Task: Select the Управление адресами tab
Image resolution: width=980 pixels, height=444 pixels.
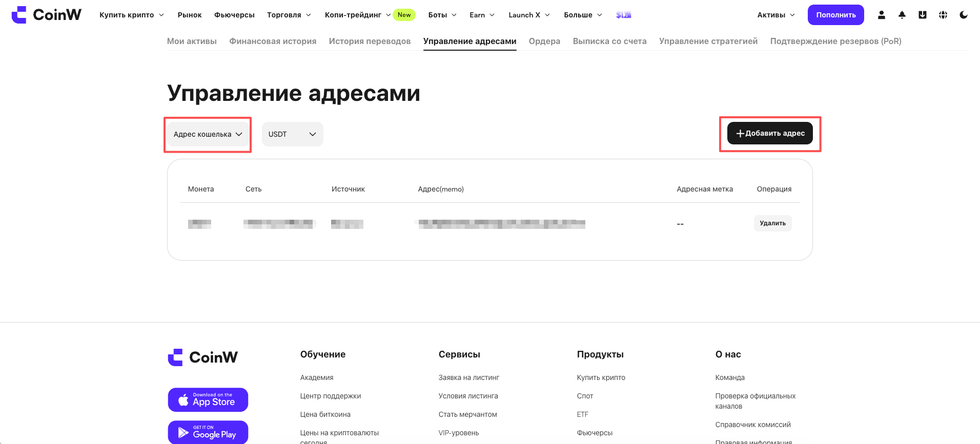Action: [x=469, y=41]
